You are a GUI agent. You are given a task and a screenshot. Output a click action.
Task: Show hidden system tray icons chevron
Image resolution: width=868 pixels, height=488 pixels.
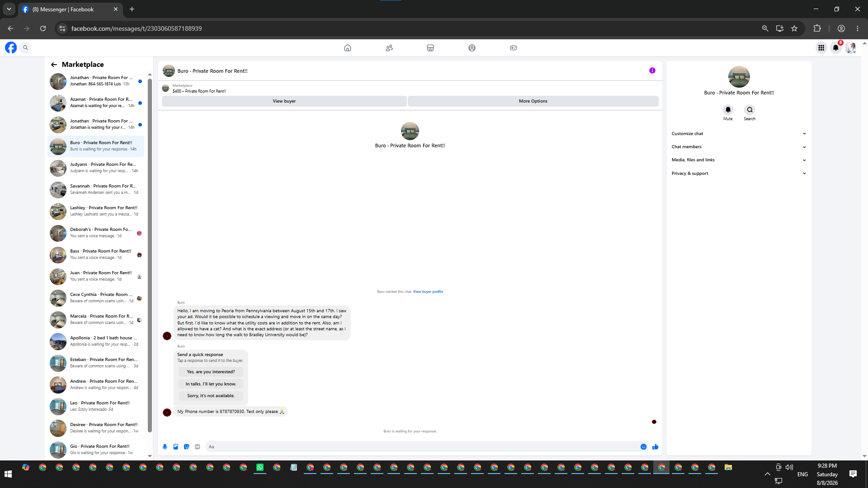click(767, 474)
